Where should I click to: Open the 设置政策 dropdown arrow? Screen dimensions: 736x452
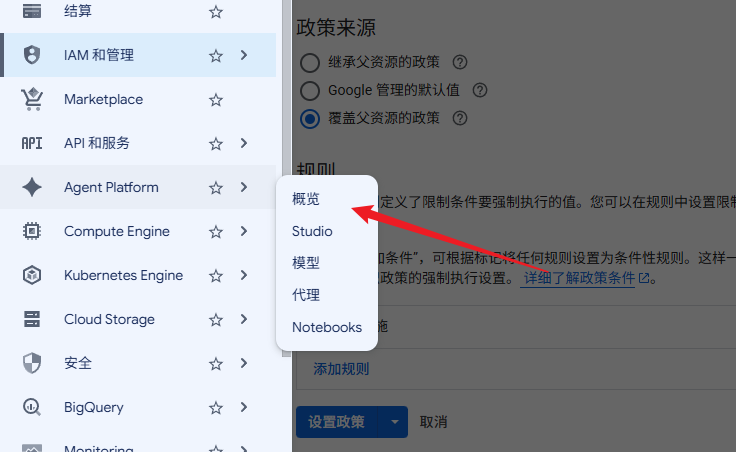pyautogui.click(x=394, y=422)
